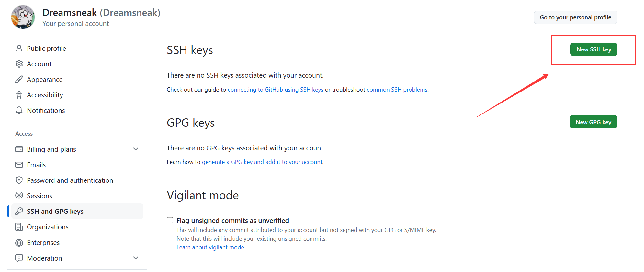Click Go to your personal profile button
This screenshot has height=272, width=644.
tap(575, 17)
